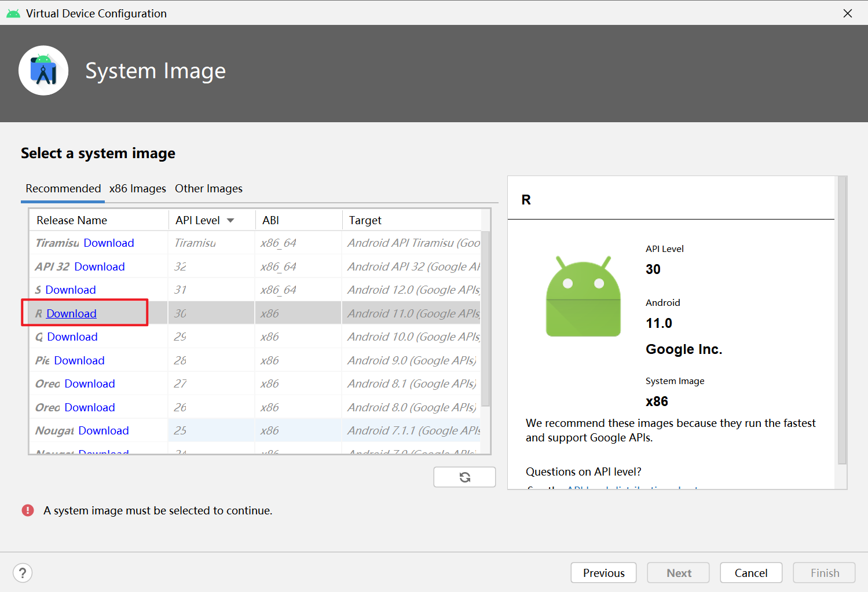Click the 'Android API Tiramisu' target cell
This screenshot has width=868, height=592.
click(x=412, y=243)
